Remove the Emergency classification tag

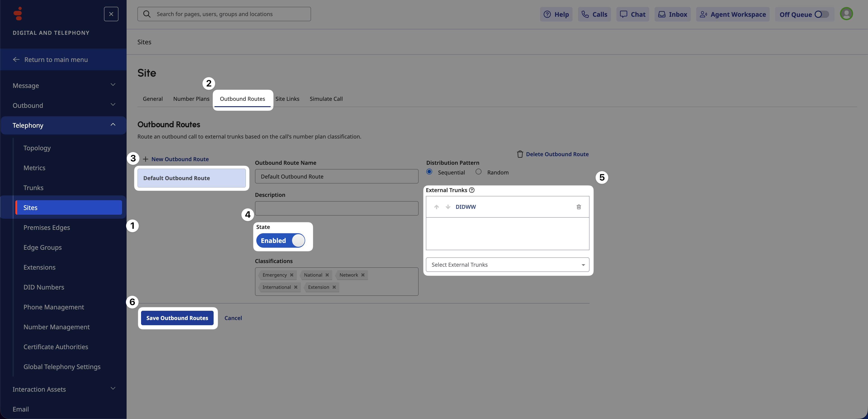(291, 275)
